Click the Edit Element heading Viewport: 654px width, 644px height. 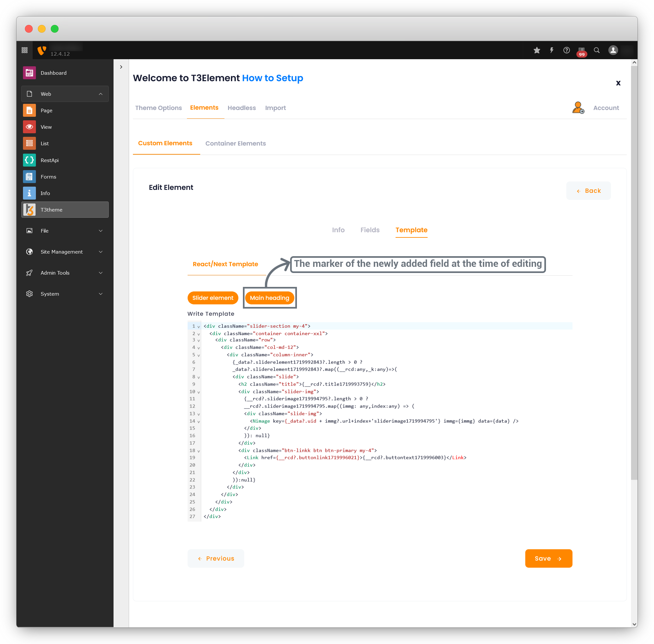171,187
